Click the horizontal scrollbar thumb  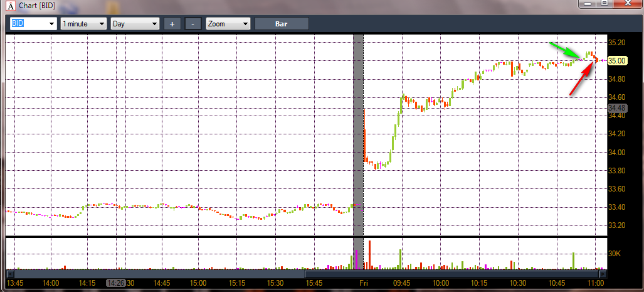pos(451,274)
